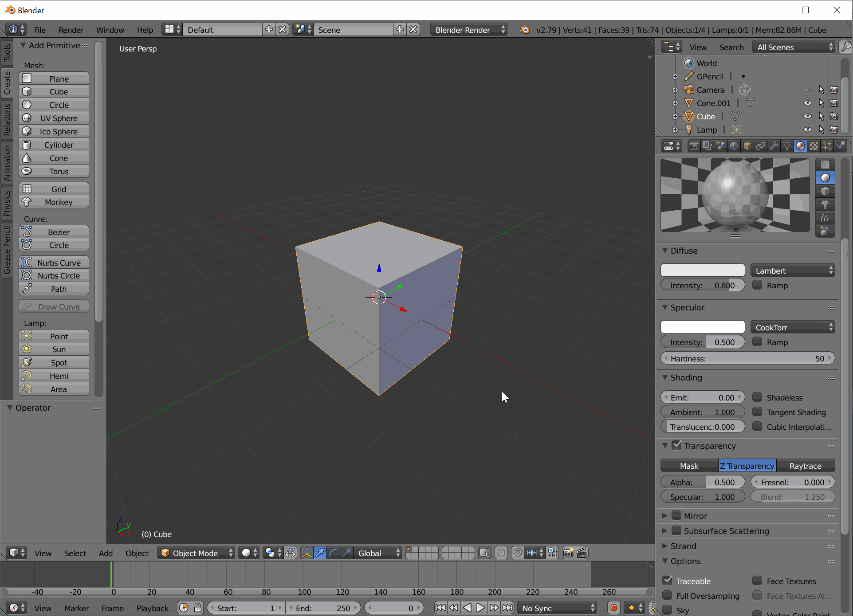
Task: Select Monkey preview shape icon
Action: [825, 204]
